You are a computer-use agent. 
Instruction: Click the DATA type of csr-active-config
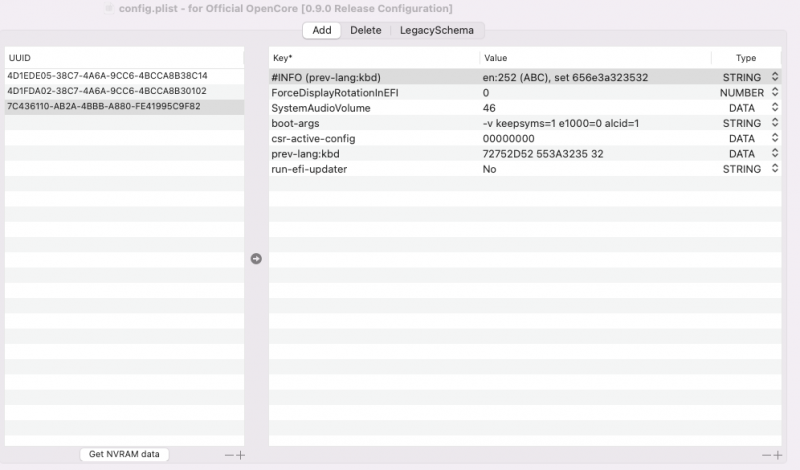(742, 139)
